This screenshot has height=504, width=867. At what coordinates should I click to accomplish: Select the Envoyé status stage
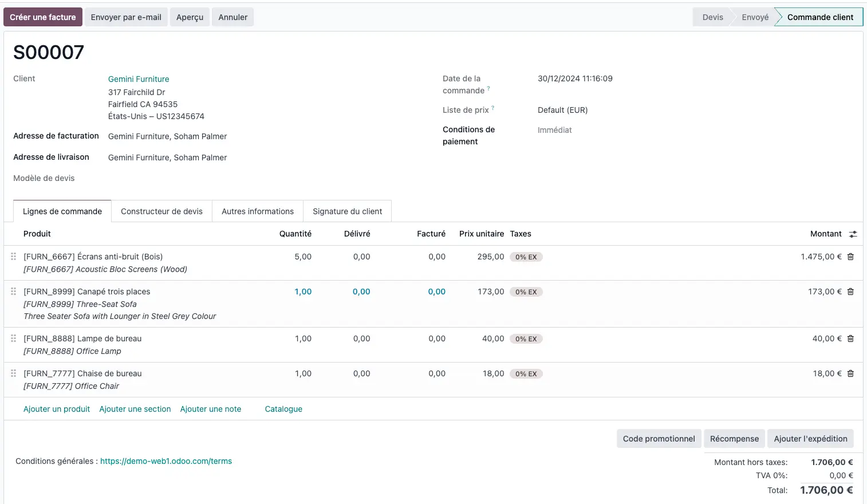point(755,17)
